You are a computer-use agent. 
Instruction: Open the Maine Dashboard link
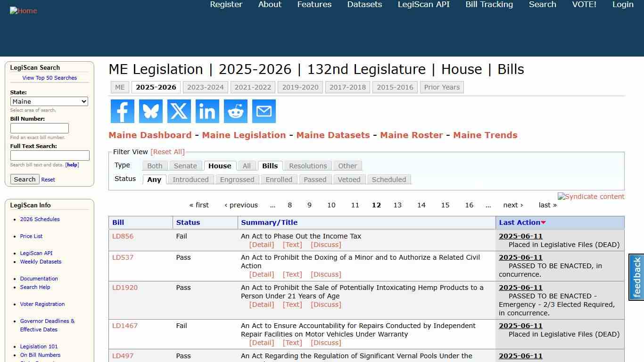click(x=150, y=135)
